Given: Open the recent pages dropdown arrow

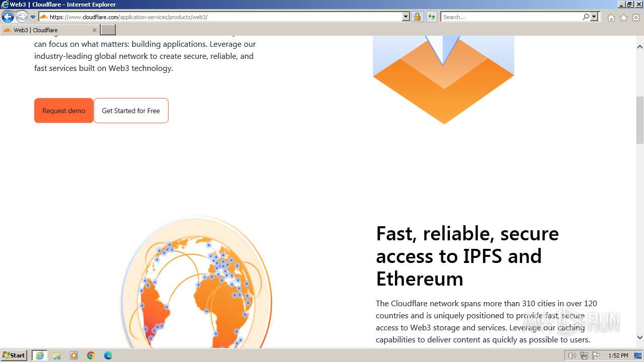Looking at the screenshot, I should click(x=33, y=17).
